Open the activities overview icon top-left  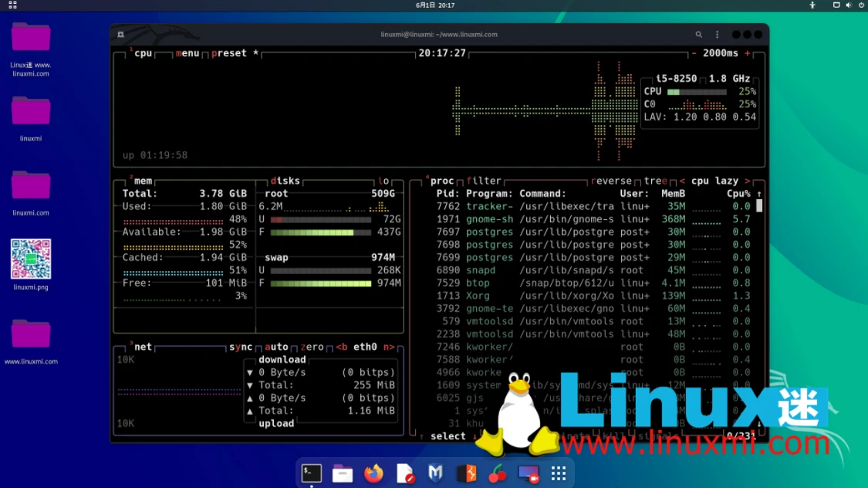click(12, 5)
